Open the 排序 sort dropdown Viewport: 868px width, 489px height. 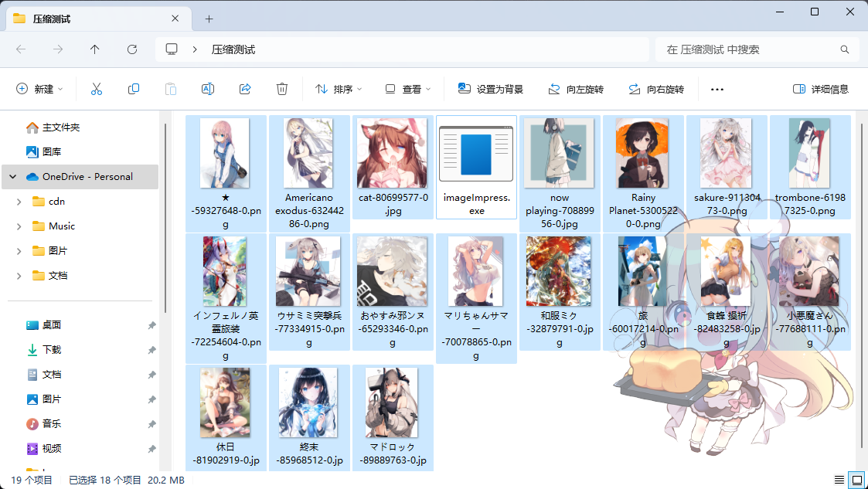(340, 89)
